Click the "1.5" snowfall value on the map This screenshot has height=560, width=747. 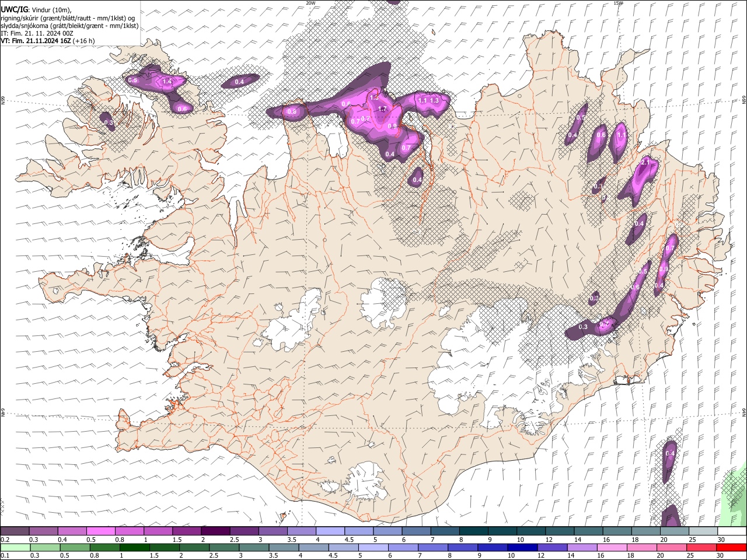(x=374, y=98)
